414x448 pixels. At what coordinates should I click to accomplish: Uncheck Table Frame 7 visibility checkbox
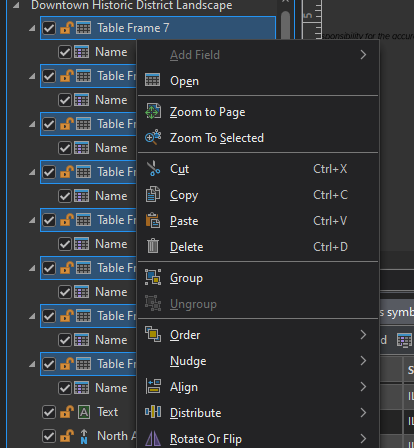coord(49,28)
